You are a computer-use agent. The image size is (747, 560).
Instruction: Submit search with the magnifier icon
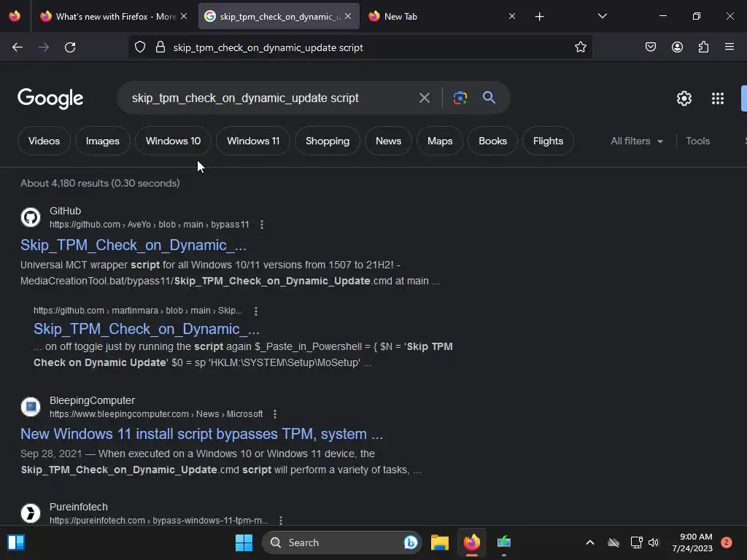pyautogui.click(x=489, y=98)
